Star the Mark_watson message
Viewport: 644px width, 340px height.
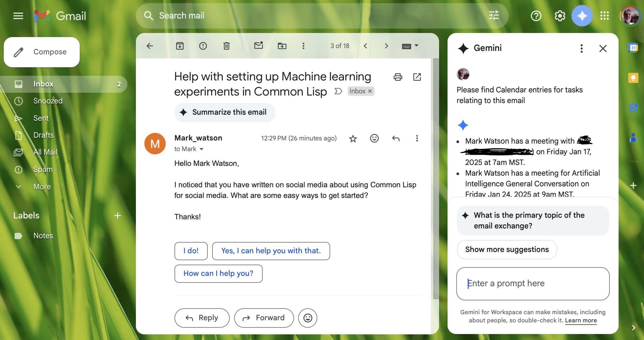[x=353, y=138]
